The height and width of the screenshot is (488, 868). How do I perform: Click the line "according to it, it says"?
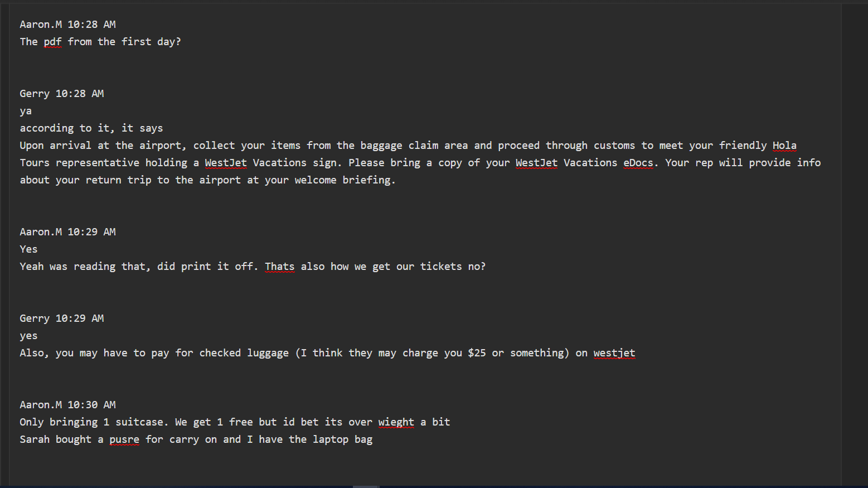coord(91,128)
